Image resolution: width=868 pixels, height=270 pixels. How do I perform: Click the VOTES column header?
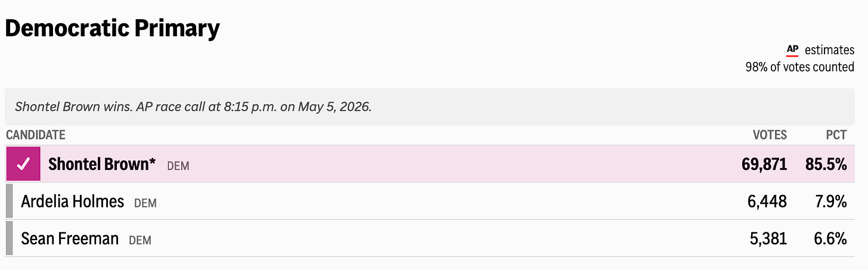pos(770,135)
